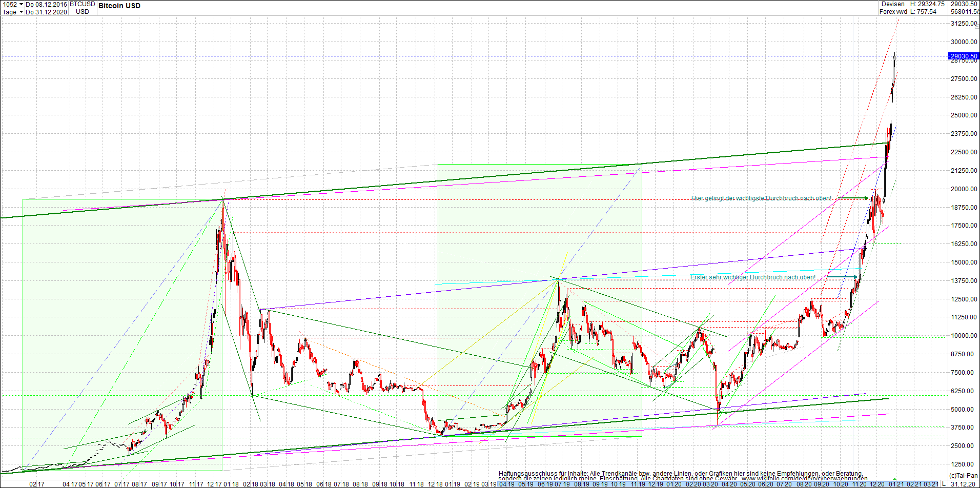Click the 20000.00 price axis label

(x=964, y=189)
